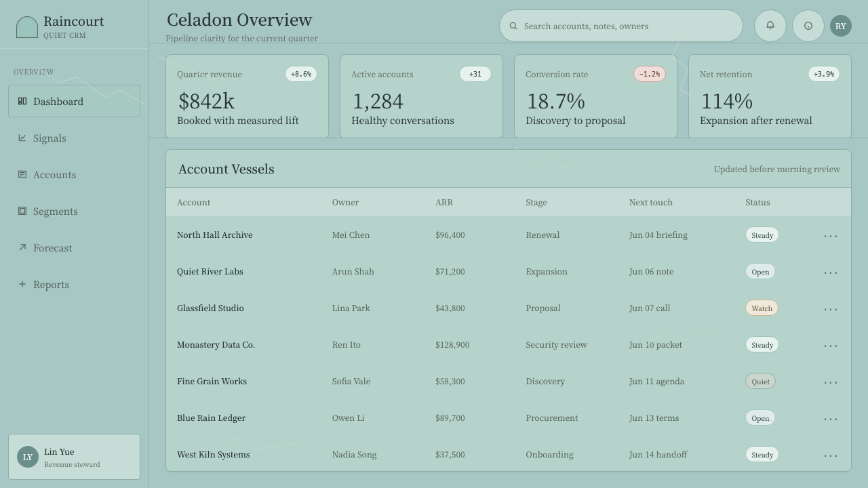Click the Reports plus icon
Image resolution: width=868 pixels, height=488 pixels.
(22, 284)
